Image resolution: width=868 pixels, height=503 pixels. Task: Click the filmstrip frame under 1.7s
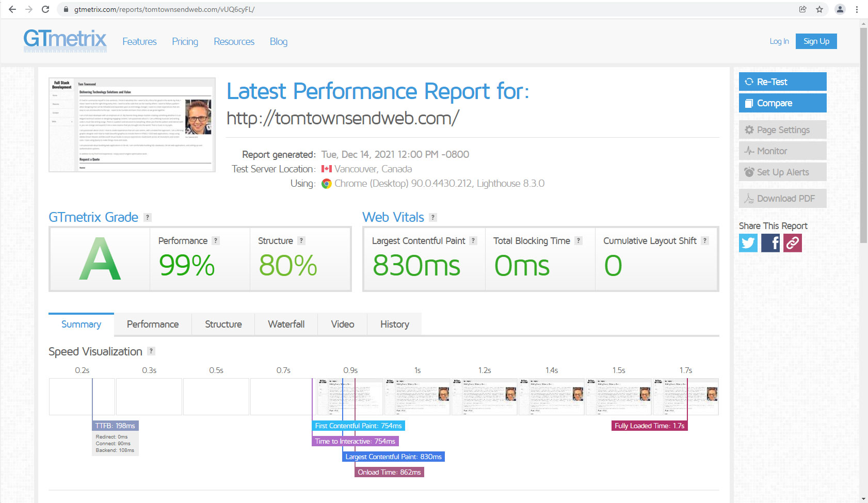click(686, 397)
